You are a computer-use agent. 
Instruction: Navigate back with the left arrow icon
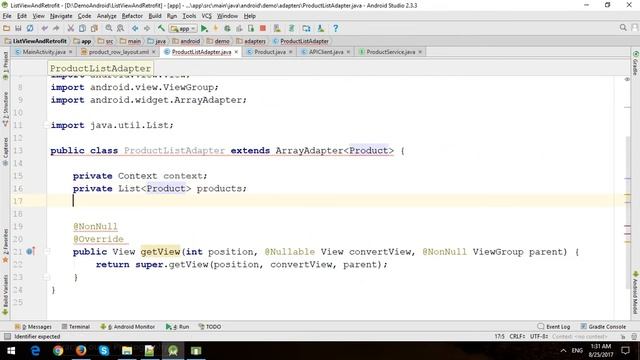(x=135, y=28)
